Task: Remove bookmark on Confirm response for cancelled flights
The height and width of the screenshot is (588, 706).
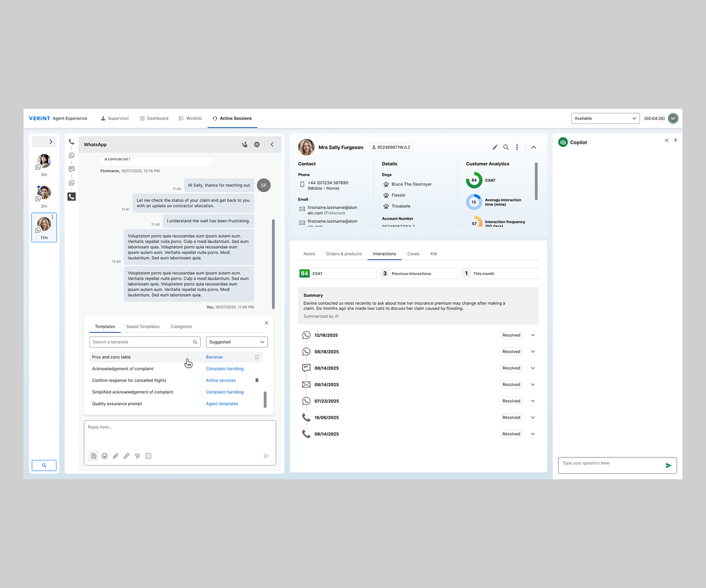Action: pyautogui.click(x=257, y=380)
